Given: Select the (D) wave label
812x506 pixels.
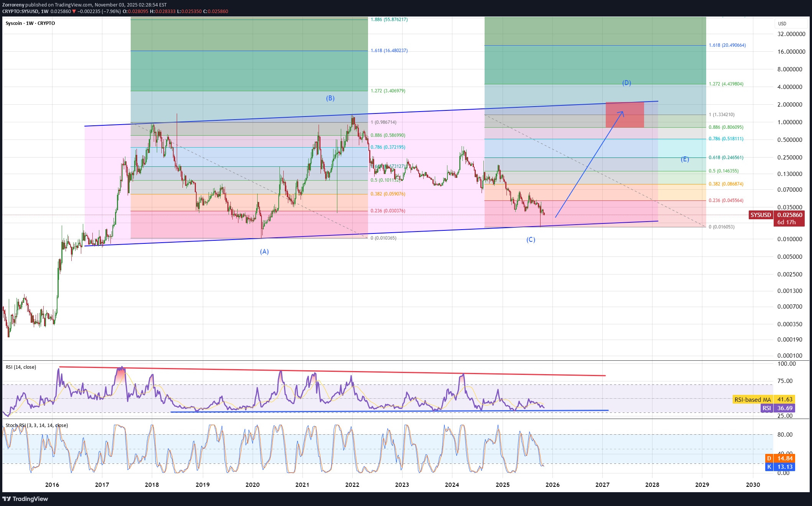Looking at the screenshot, I should tap(626, 83).
